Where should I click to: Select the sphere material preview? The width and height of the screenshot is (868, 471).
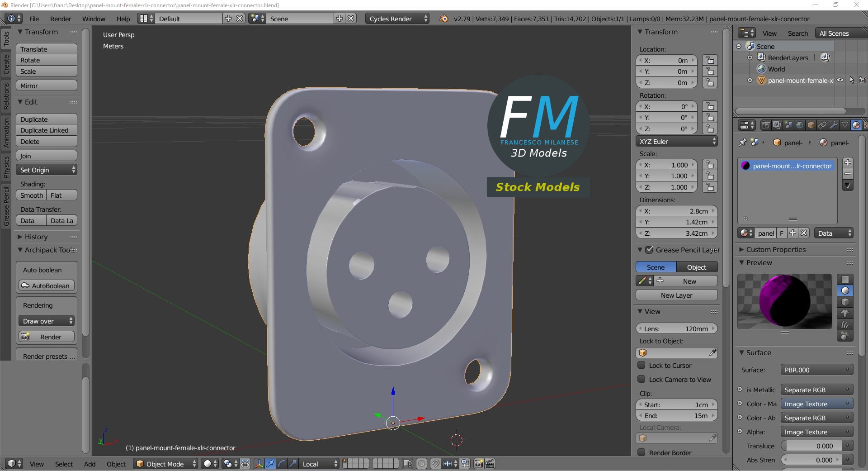click(845, 290)
